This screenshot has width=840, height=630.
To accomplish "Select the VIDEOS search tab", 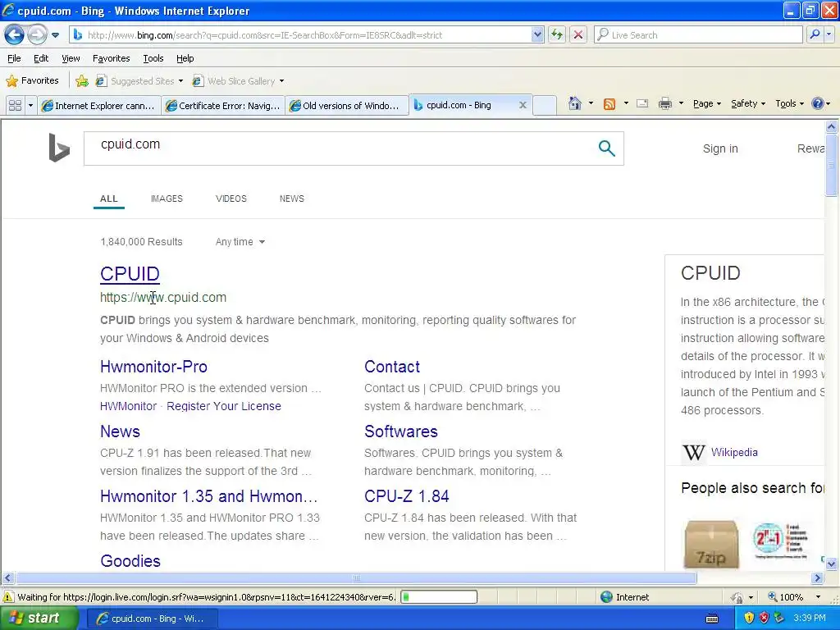I will [231, 199].
